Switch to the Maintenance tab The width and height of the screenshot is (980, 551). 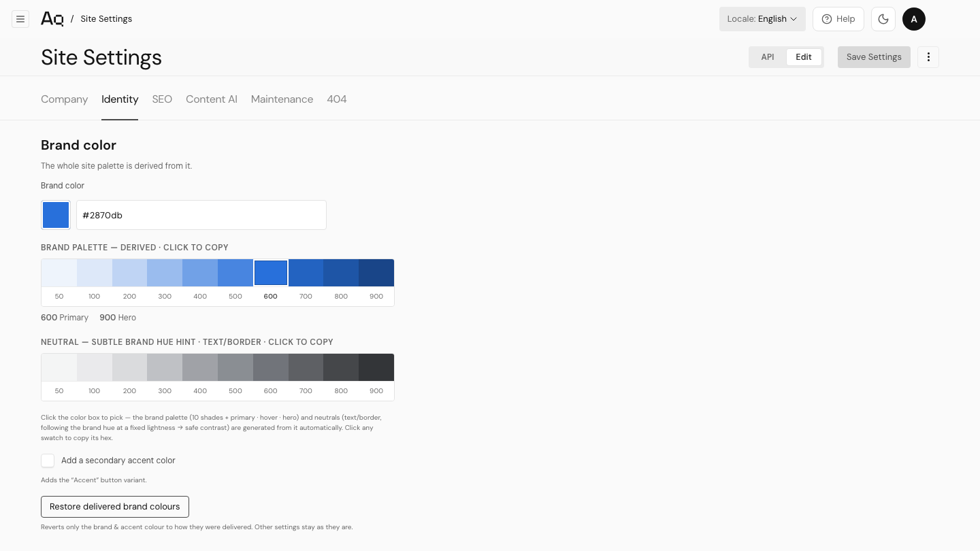[282, 99]
